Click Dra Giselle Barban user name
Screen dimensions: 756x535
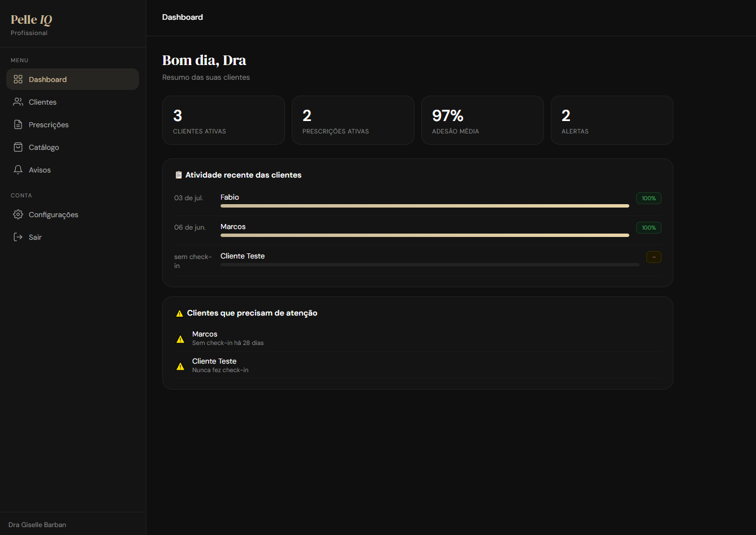pos(37,525)
